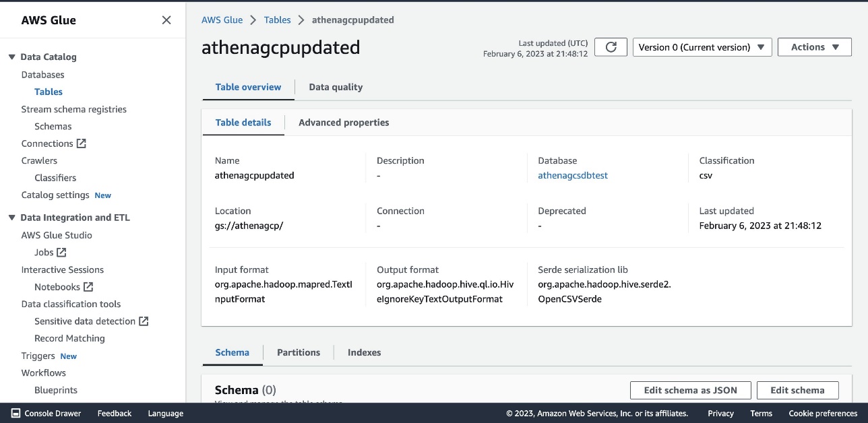This screenshot has height=423, width=868.
Task: Click the Console Drawer icon
Action: [x=15, y=414]
